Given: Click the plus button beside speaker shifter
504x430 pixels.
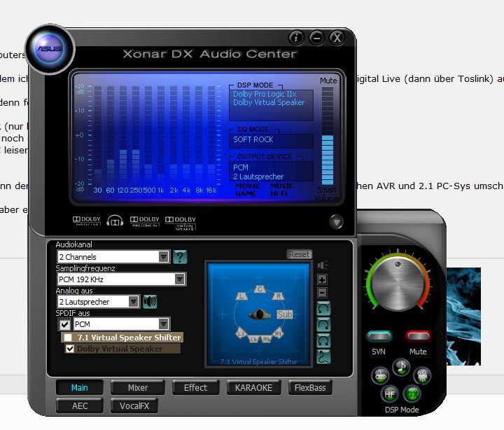Looking at the screenshot, I should pyautogui.click(x=323, y=279).
